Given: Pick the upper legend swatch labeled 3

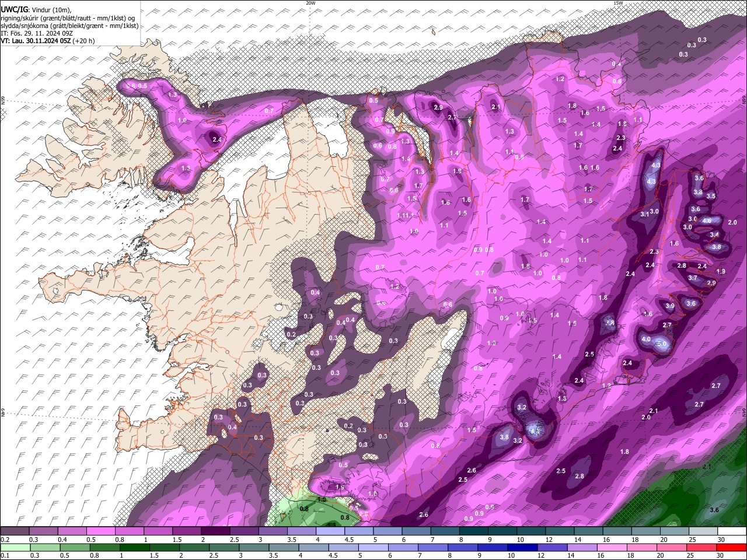Looking at the screenshot, I should (273, 531).
